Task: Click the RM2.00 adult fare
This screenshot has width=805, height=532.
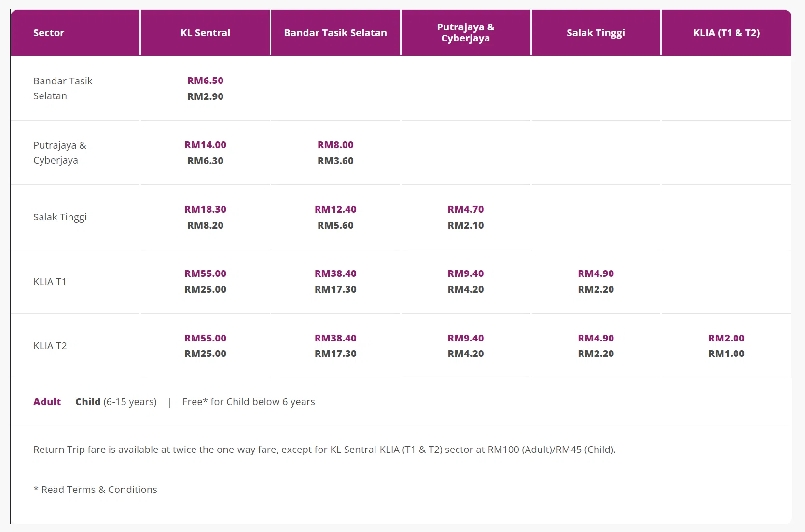Action: pyautogui.click(x=726, y=338)
